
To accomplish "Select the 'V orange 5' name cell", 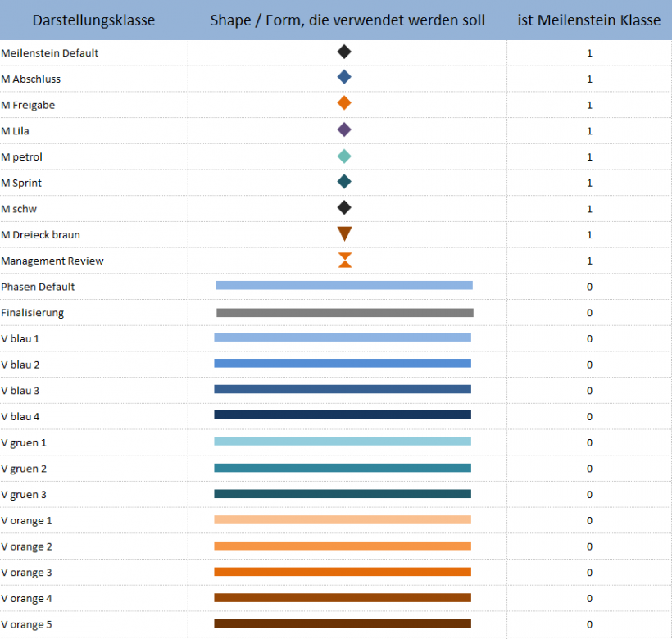I will pyautogui.click(x=27, y=625).
